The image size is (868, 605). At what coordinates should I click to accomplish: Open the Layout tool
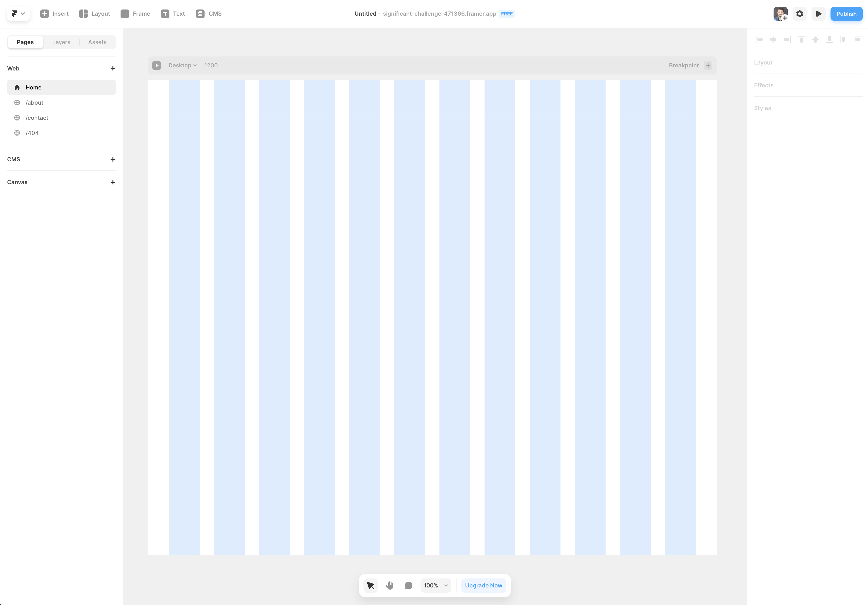[x=94, y=14]
